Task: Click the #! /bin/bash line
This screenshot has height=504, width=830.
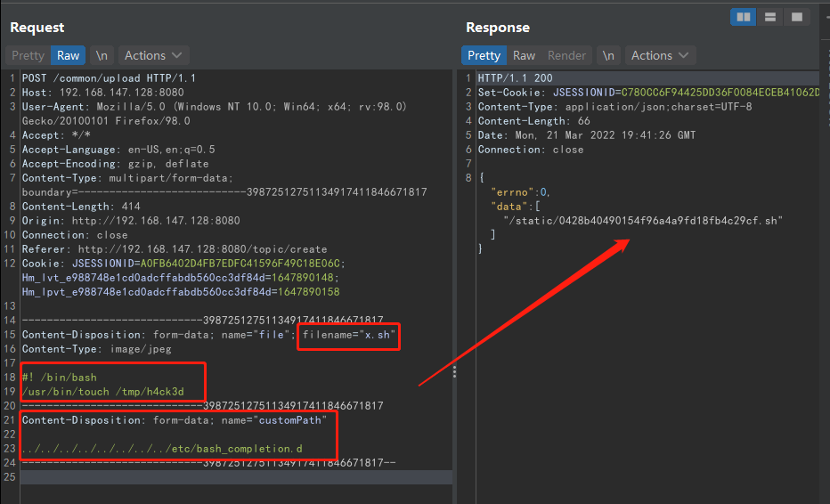Action: (60, 378)
